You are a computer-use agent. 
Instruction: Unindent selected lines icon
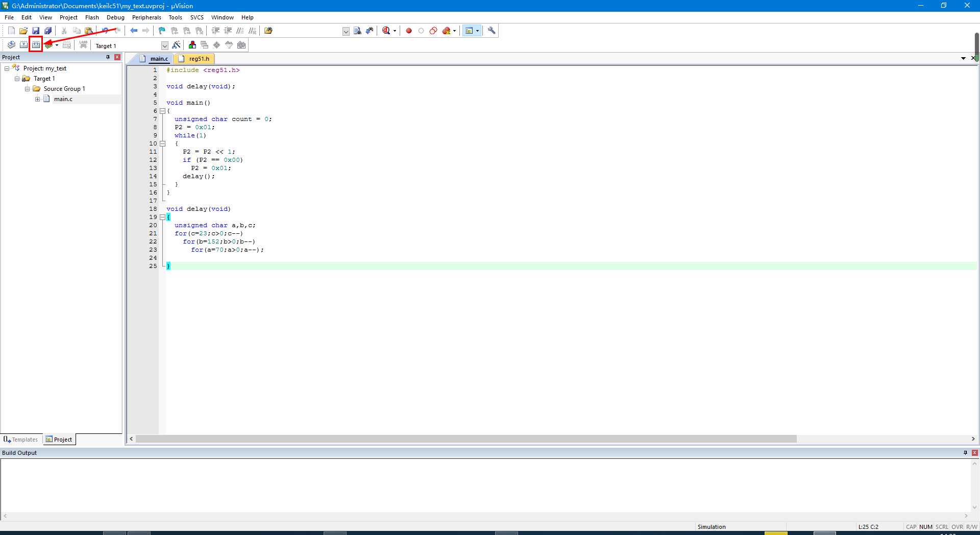228,31
